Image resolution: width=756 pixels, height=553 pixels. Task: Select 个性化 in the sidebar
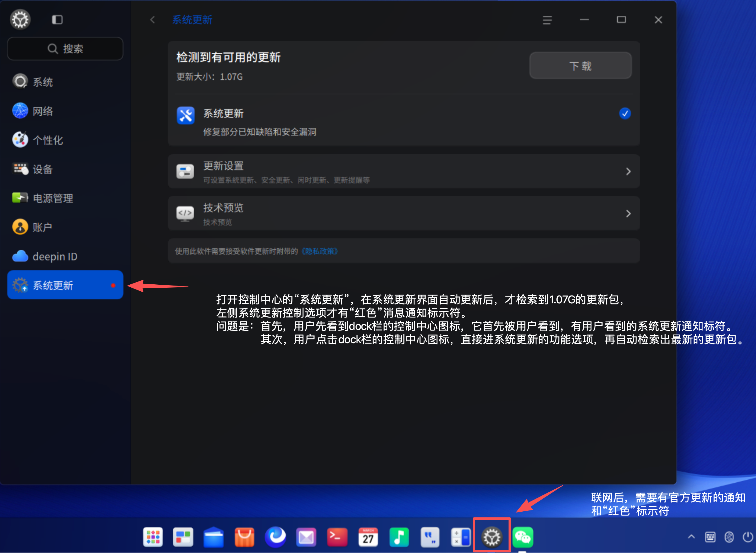65,140
